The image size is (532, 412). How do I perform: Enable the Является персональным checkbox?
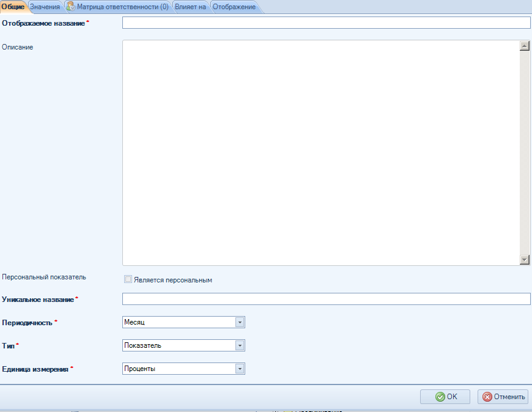click(x=128, y=279)
